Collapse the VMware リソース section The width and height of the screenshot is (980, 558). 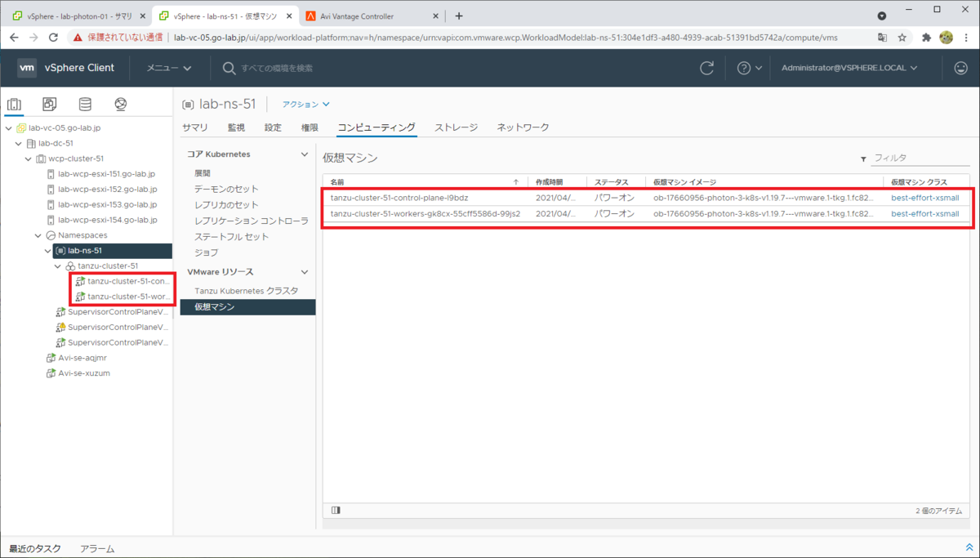305,272
